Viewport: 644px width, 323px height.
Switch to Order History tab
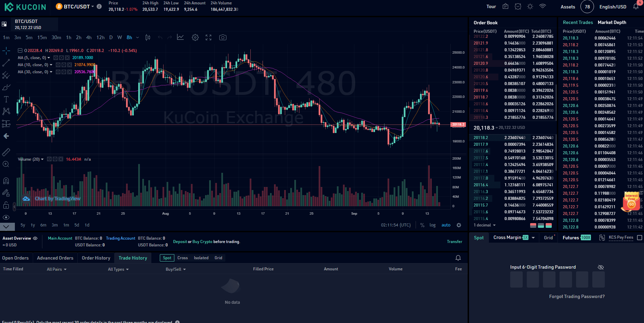point(96,258)
